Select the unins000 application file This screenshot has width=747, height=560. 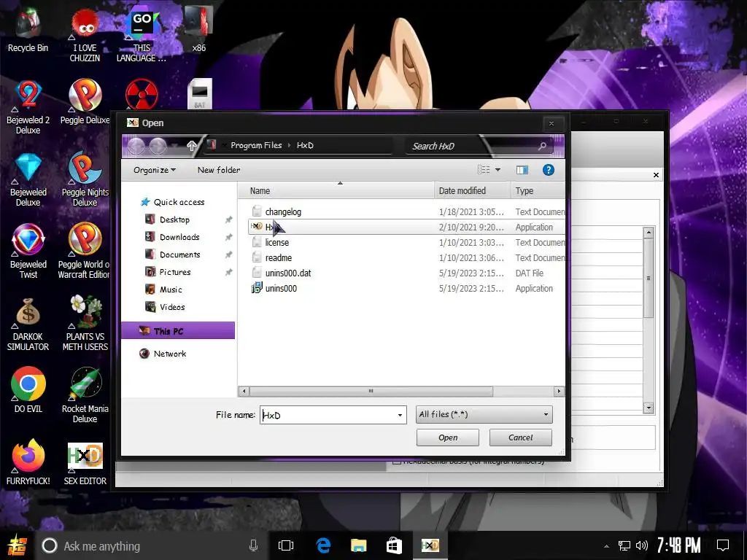click(x=281, y=288)
